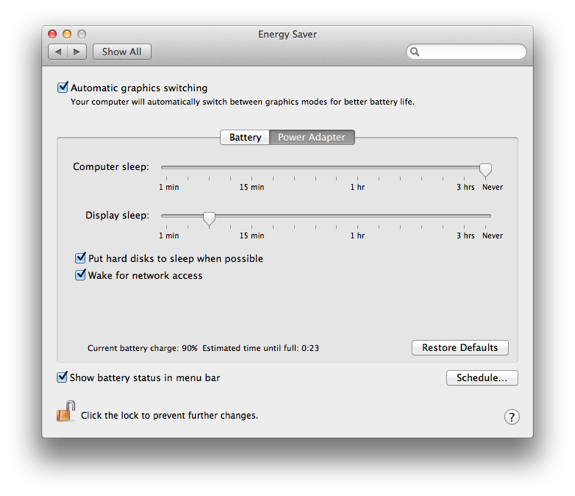Close the Energy Saver window
This screenshot has height=496, width=575.
pos(52,34)
